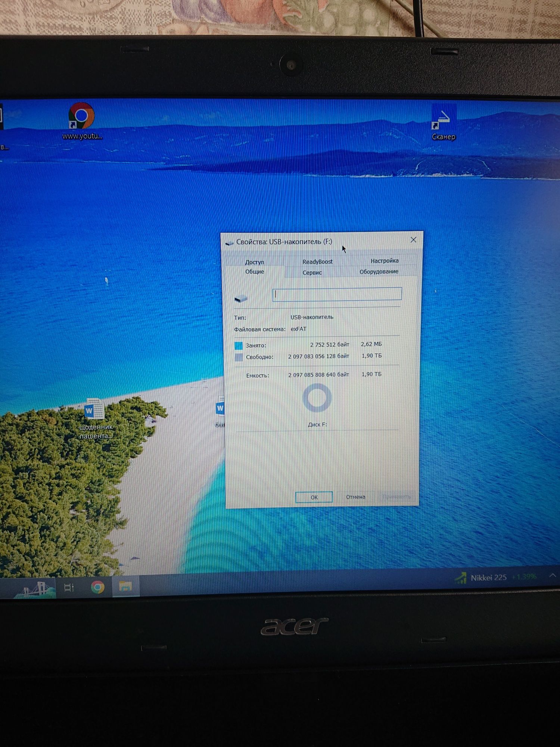Click the blue Занято color square
The image size is (560, 747).
[239, 345]
